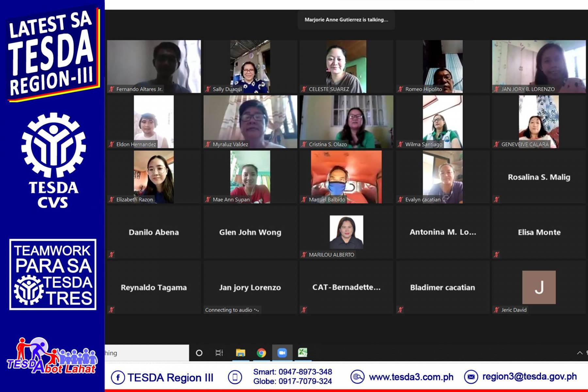Viewport: 588px width, 392px height.
Task: Launch Google Chrome from the taskbar
Action: tap(261, 353)
